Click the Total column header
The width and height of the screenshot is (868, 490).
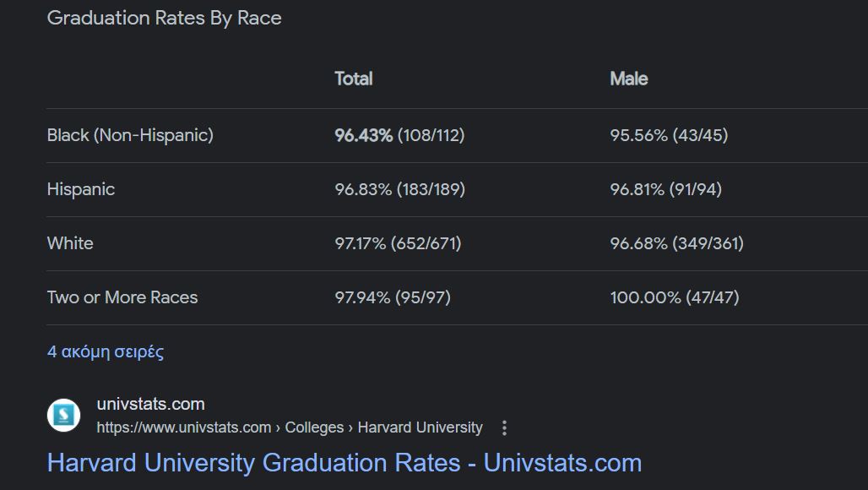(x=353, y=79)
